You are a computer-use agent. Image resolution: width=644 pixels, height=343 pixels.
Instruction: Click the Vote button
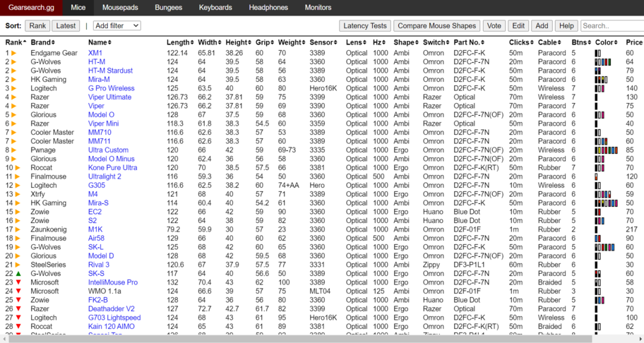click(x=494, y=26)
